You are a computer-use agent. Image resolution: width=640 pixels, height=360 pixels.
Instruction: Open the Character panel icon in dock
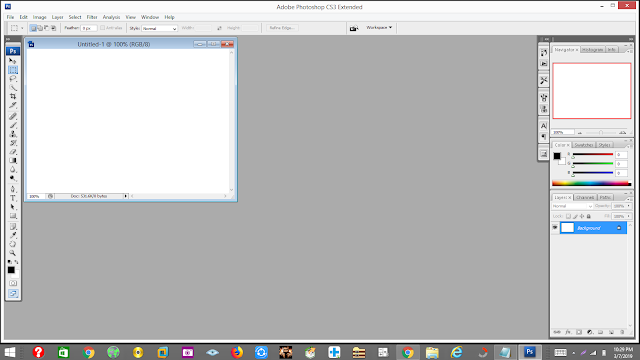543,126
